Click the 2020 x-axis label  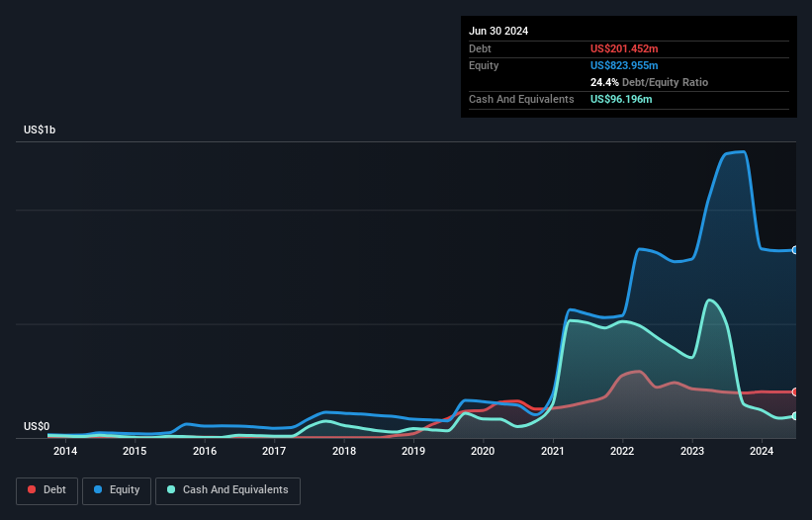[483, 451]
